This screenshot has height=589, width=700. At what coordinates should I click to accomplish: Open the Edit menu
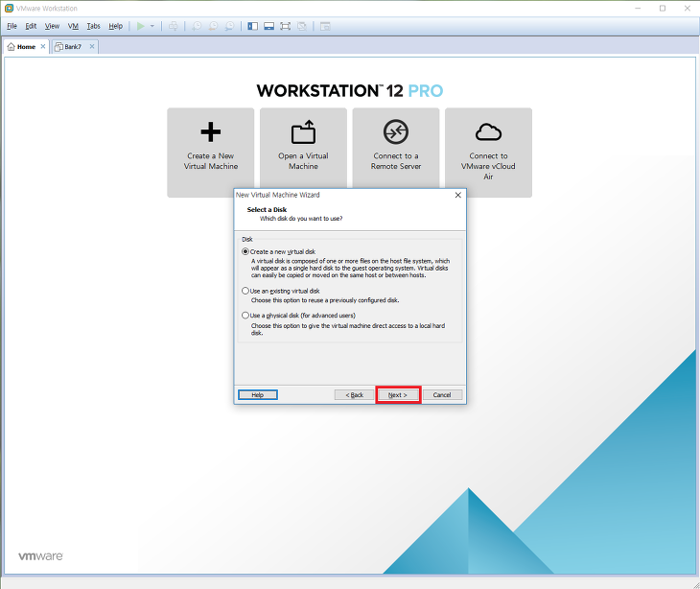pos(31,26)
